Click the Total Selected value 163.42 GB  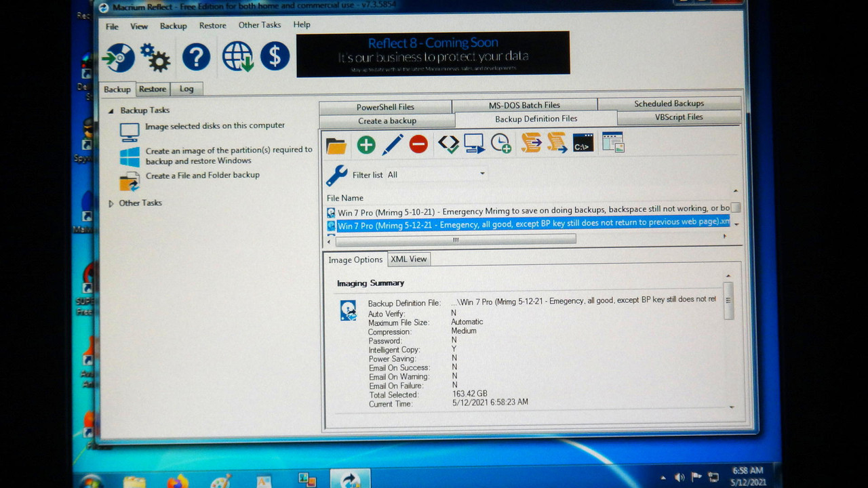[470, 394]
